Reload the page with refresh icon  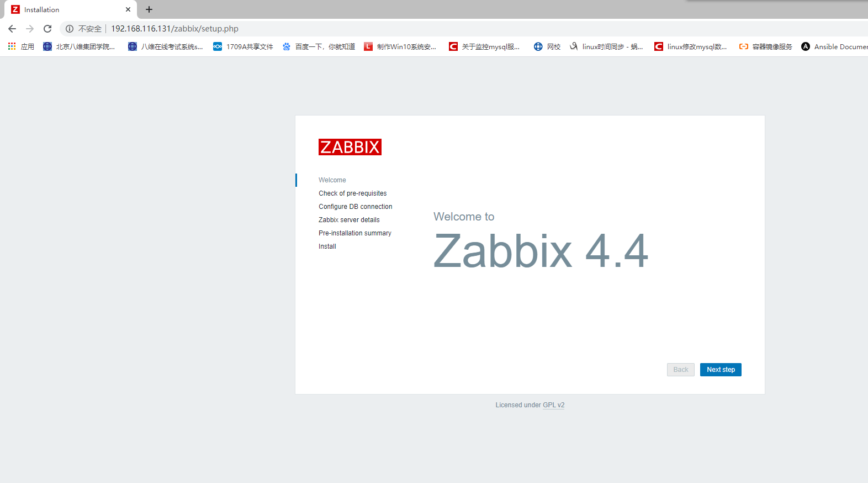click(x=47, y=29)
